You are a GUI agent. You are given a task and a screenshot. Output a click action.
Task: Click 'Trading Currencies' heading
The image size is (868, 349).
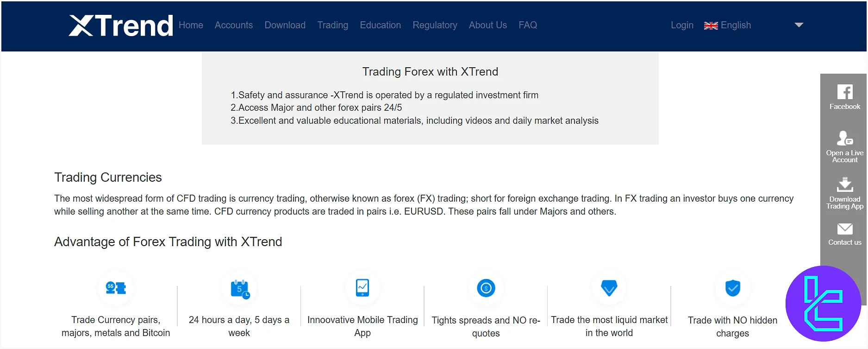tap(108, 178)
